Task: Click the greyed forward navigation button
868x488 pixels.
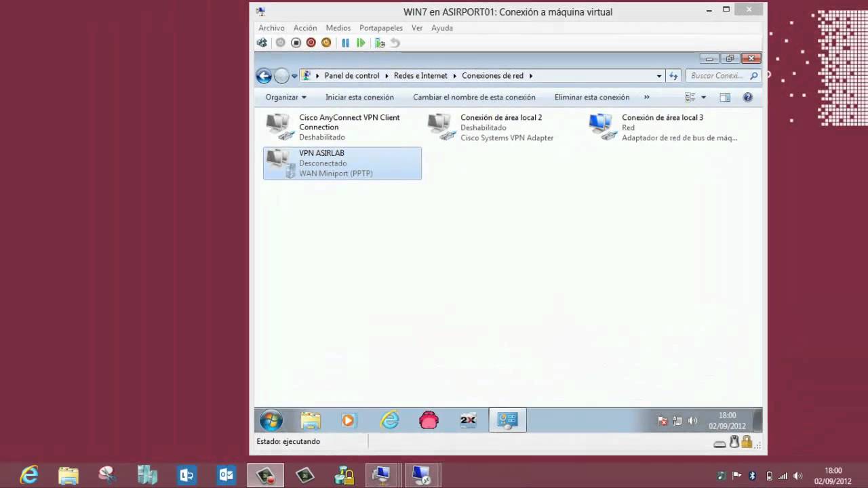Action: click(x=281, y=76)
